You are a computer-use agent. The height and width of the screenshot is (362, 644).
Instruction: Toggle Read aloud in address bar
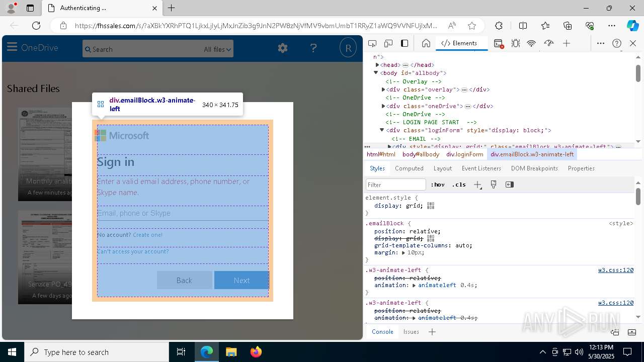click(x=452, y=26)
